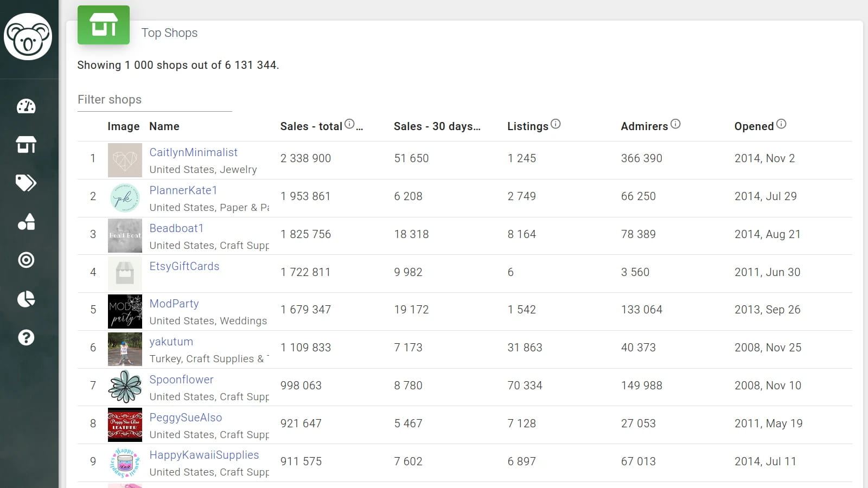868x488 pixels.
Task: Select total sales value 1 953 861
Action: pos(305,196)
